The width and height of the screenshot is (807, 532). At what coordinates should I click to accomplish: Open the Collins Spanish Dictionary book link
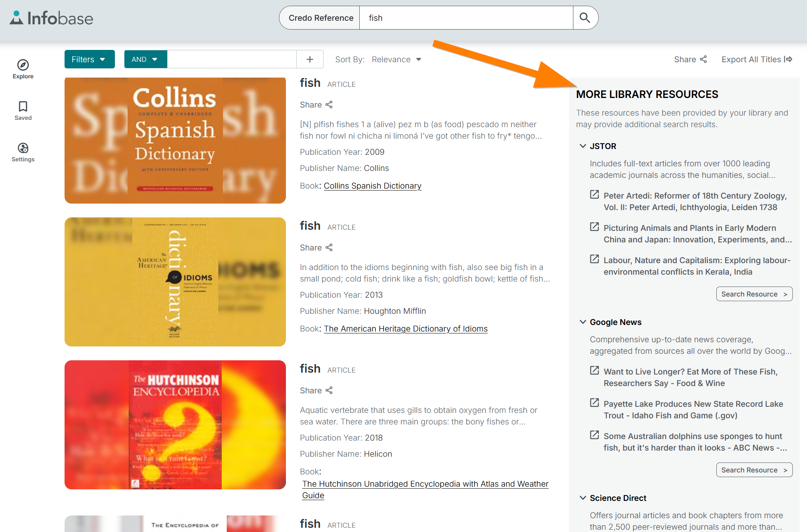(x=372, y=186)
